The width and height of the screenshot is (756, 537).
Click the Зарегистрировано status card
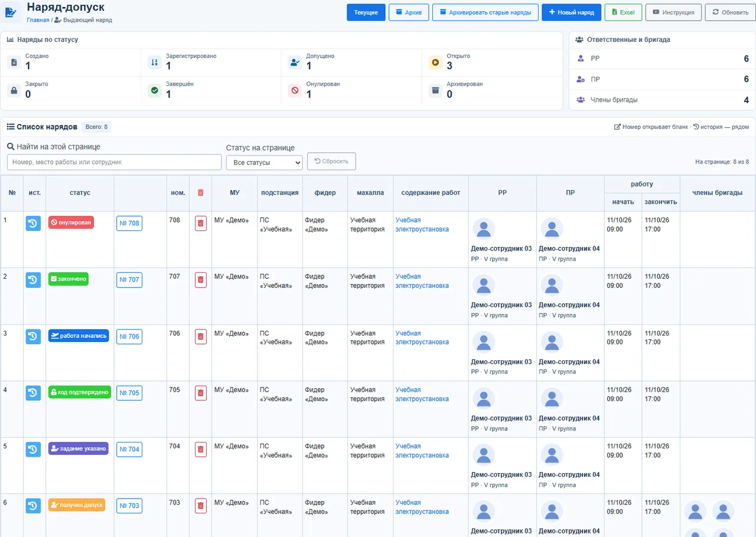tap(211, 62)
